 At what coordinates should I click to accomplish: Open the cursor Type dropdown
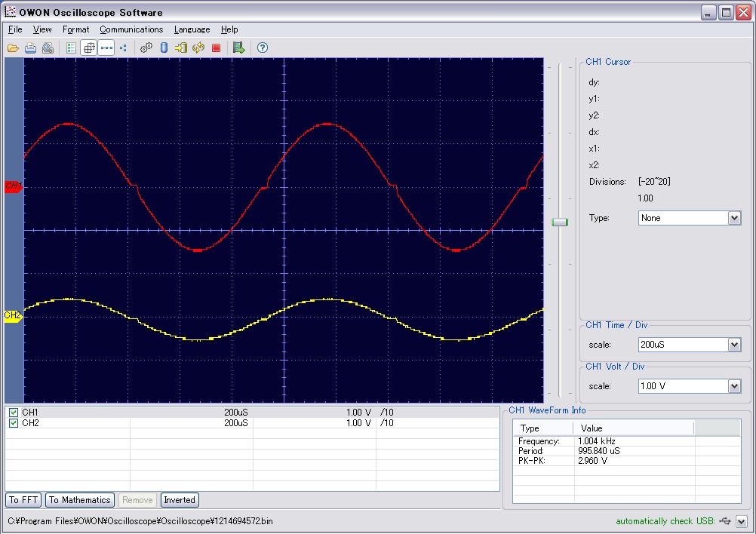pos(734,218)
